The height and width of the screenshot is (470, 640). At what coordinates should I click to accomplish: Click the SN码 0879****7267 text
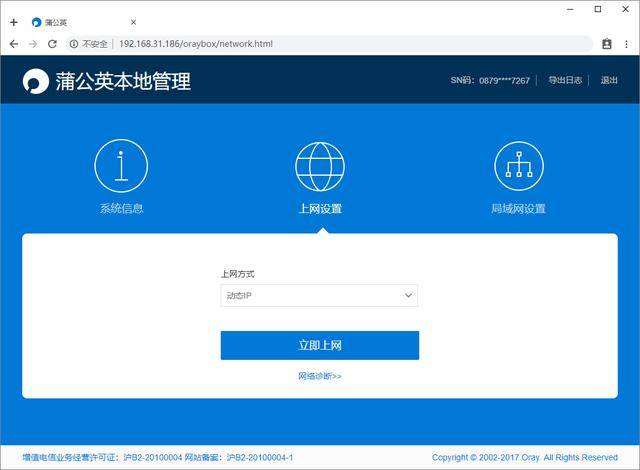(x=490, y=80)
